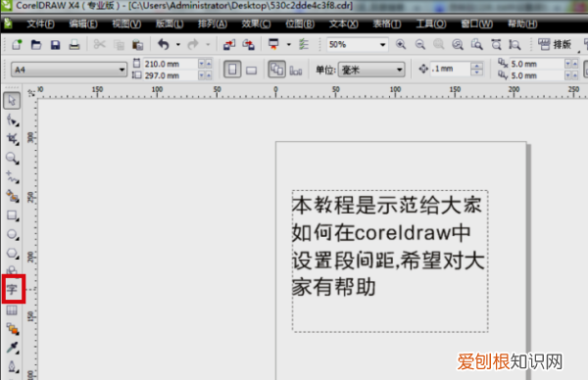Open the 窗口(W) menu
588x380 pixels.
coord(476,24)
